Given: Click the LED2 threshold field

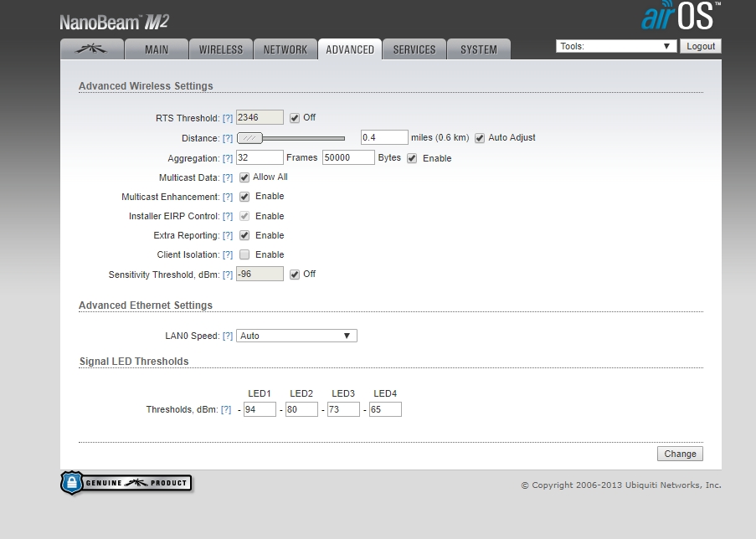Looking at the screenshot, I should (x=301, y=409).
